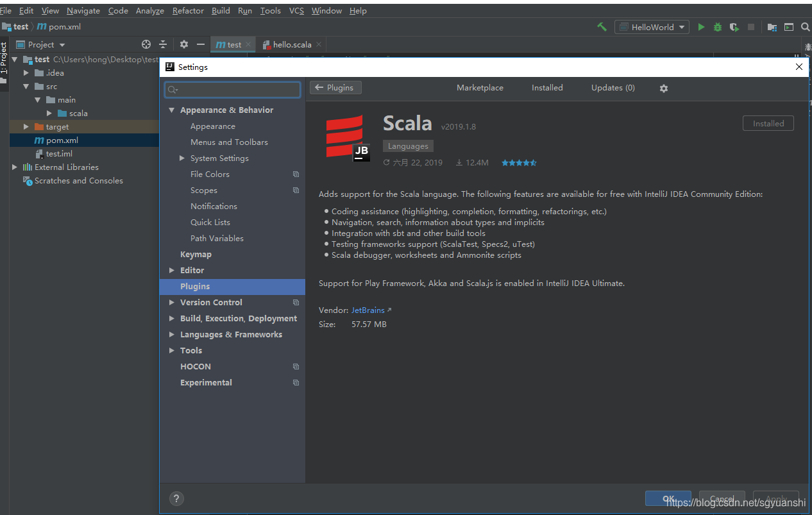Collapse all in Project panel icon

162,44
